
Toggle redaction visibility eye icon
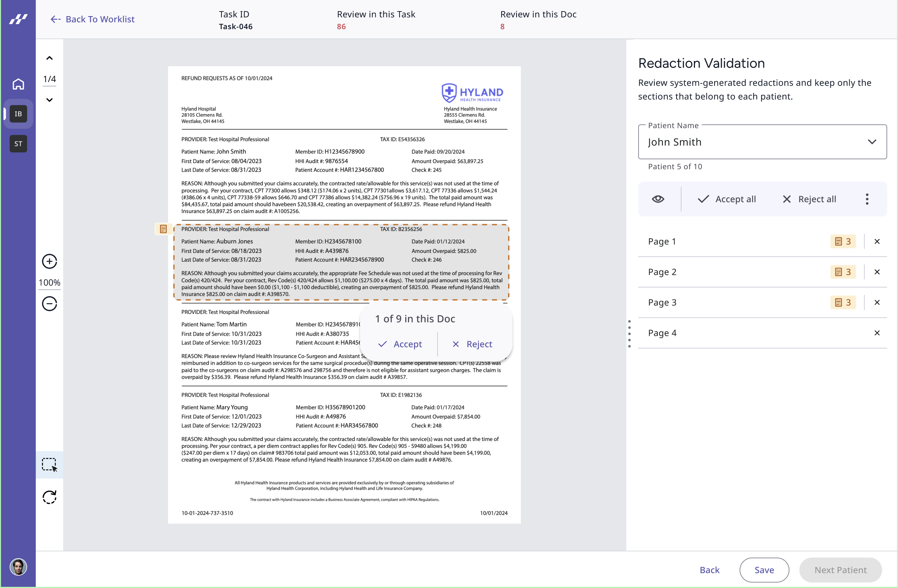pos(658,199)
